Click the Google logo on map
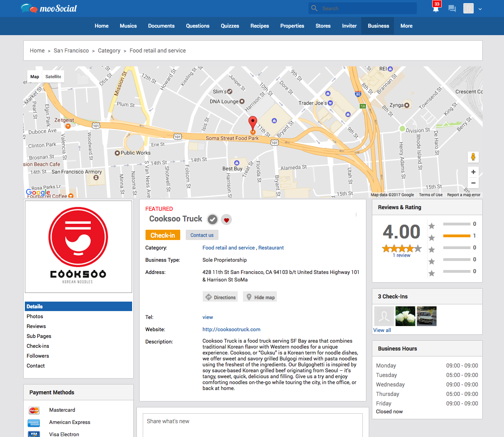The width and height of the screenshot is (504, 437). (38, 192)
